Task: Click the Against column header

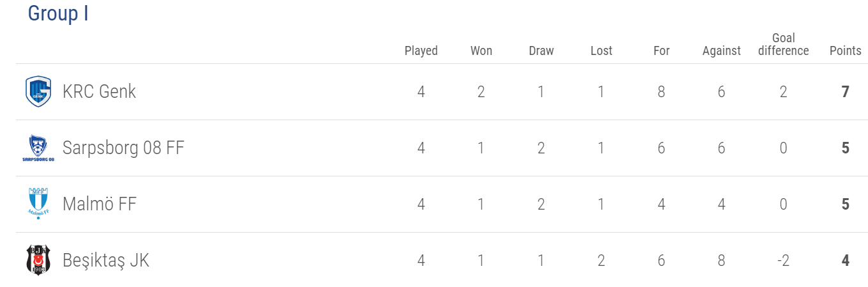Action: tap(722, 50)
